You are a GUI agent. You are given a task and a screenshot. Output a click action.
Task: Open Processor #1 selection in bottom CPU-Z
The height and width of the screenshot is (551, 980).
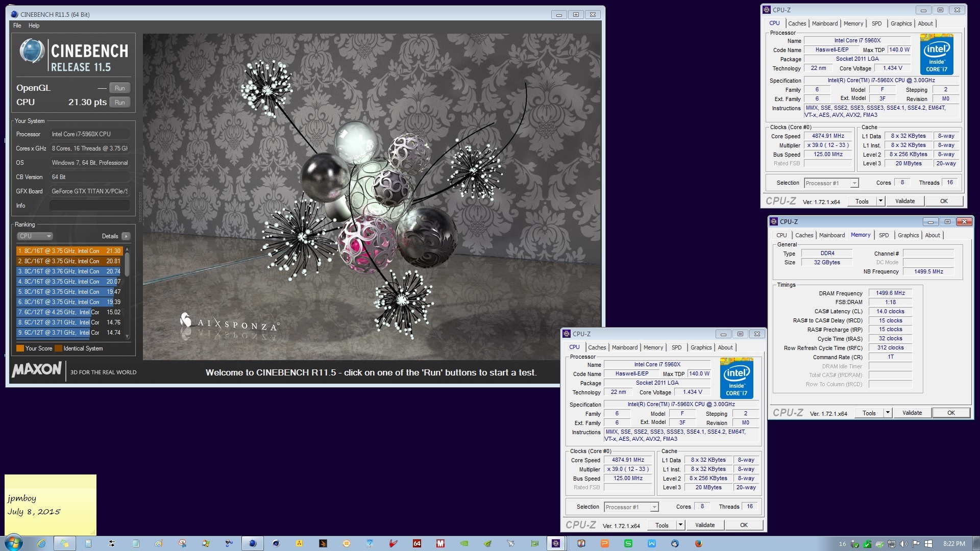tap(631, 507)
